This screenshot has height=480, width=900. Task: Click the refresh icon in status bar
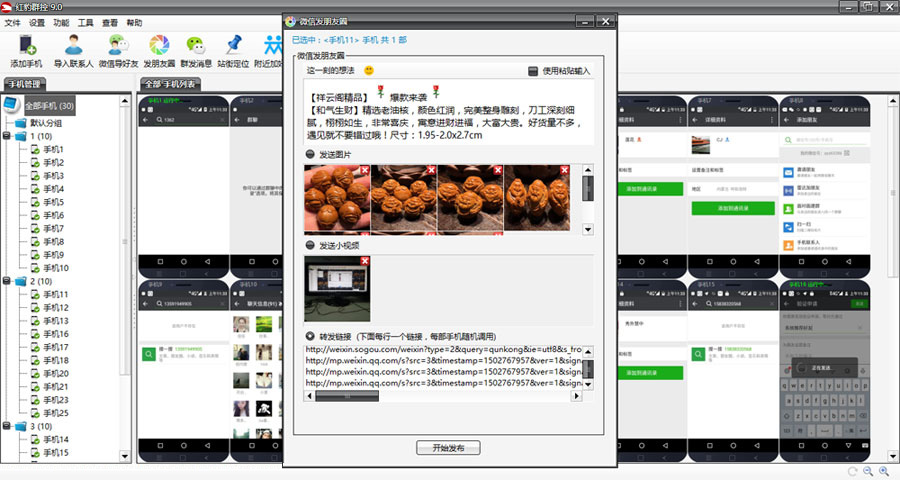852,471
